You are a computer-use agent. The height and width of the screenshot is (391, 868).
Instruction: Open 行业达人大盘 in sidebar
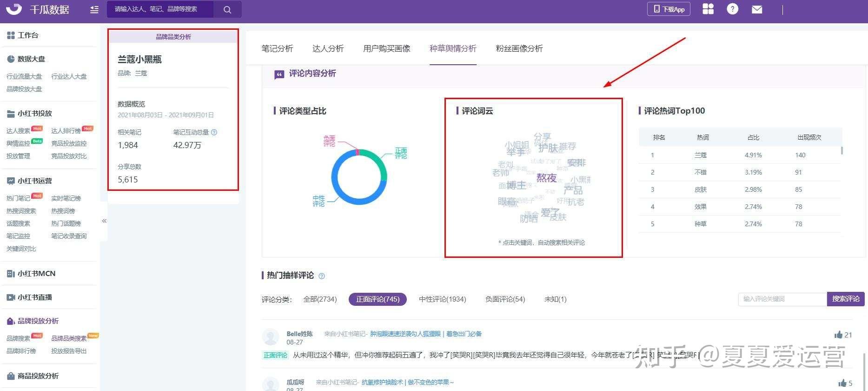[69, 76]
